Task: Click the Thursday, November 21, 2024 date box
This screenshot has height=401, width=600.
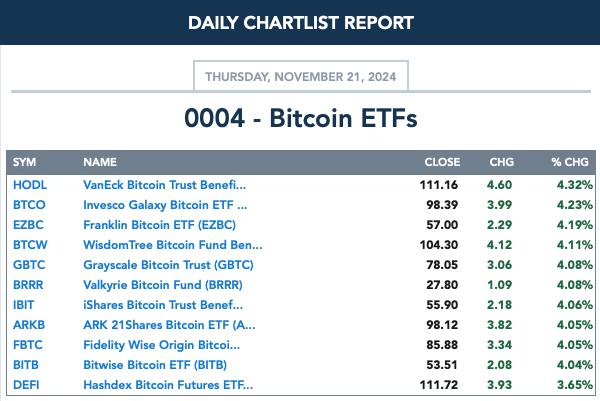Action: tap(301, 76)
